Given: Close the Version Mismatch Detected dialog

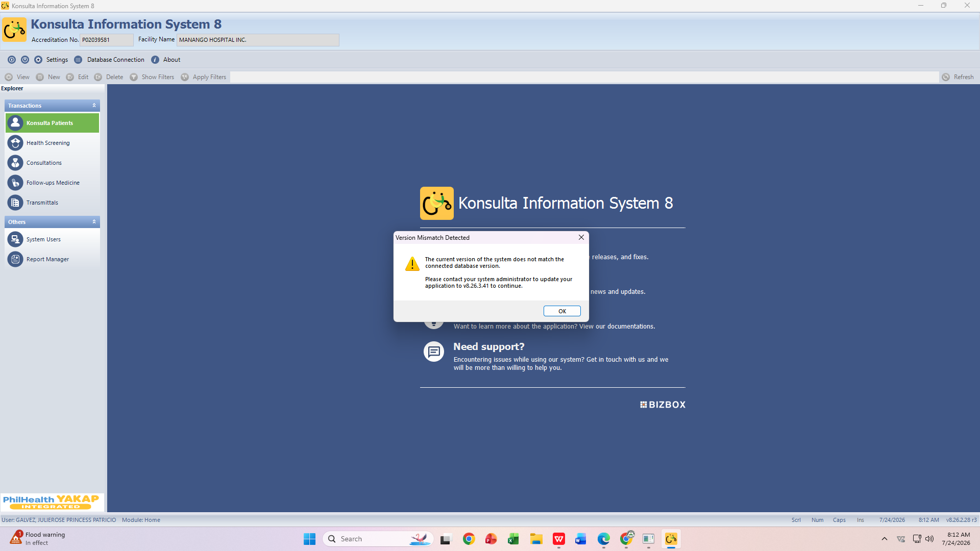Looking at the screenshot, I should [x=581, y=237].
